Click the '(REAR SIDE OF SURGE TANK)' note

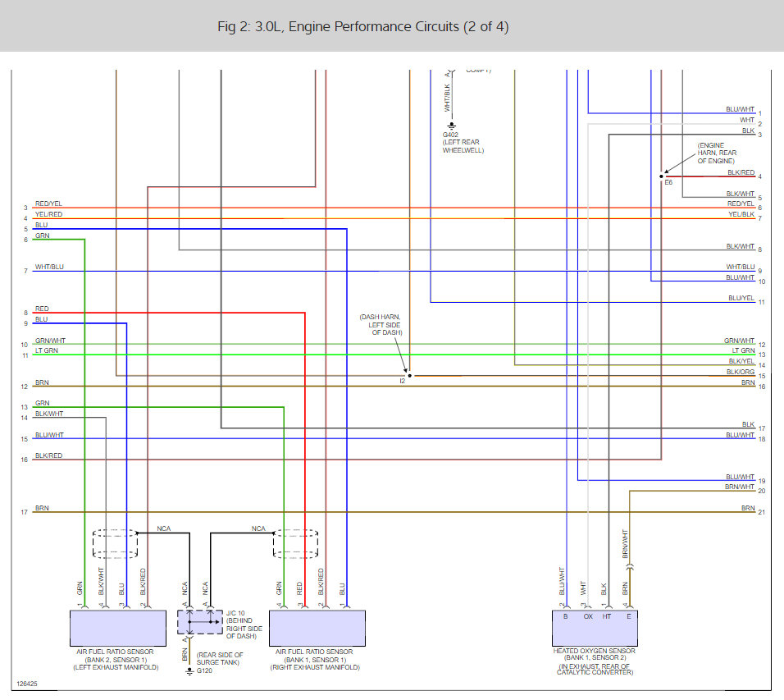(220, 658)
